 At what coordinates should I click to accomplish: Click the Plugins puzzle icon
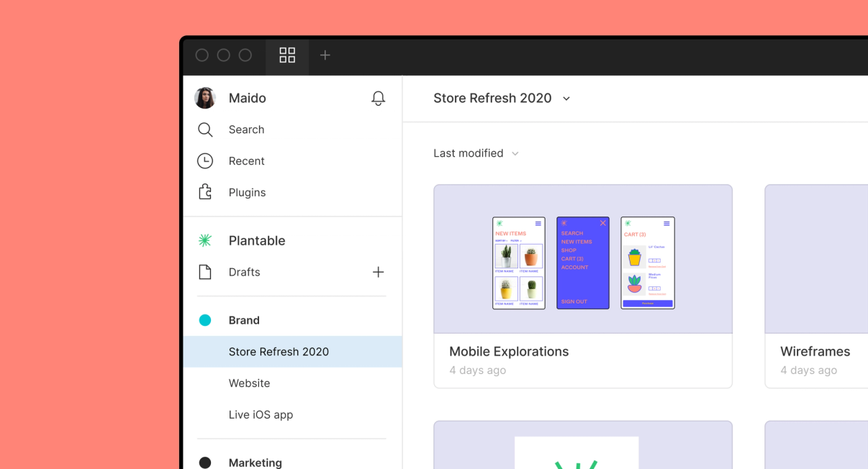[205, 192]
